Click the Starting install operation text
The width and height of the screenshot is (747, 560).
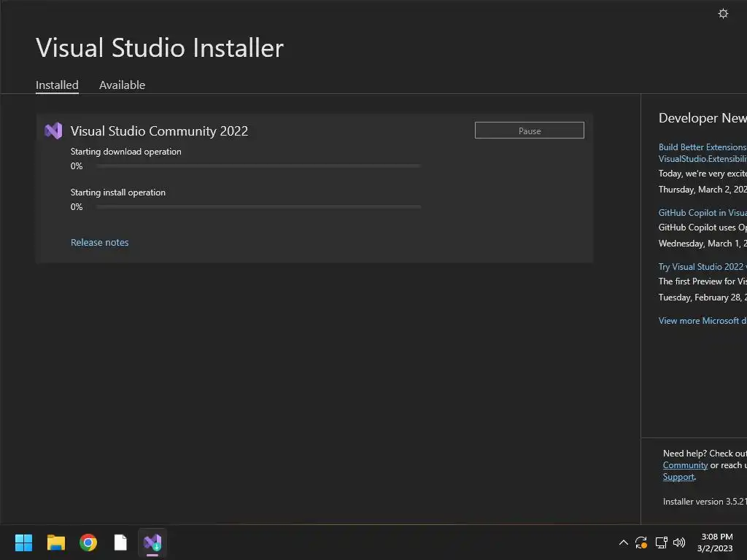(117, 192)
